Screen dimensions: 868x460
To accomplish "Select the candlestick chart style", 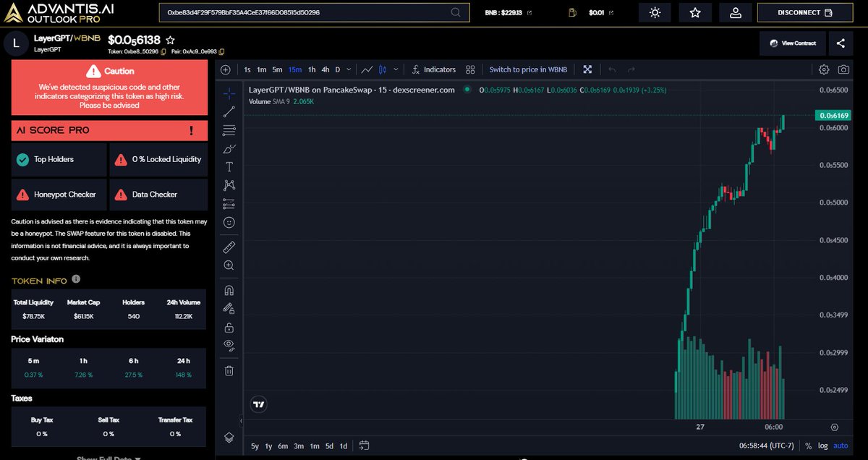I will (383, 69).
